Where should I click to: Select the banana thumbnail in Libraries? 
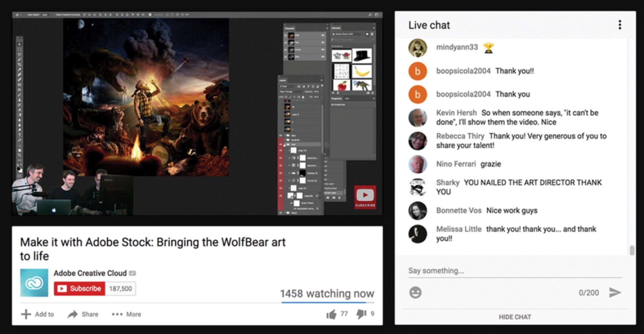[362, 72]
